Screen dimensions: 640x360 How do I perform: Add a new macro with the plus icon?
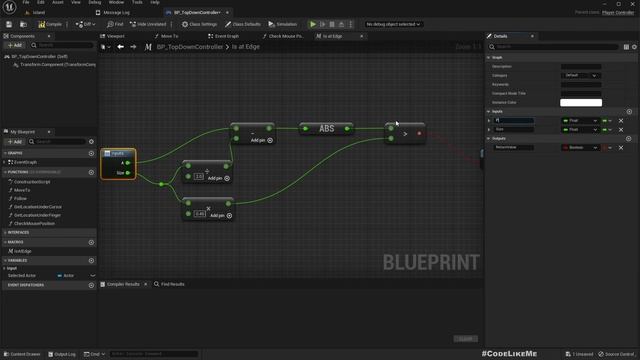(x=91, y=242)
